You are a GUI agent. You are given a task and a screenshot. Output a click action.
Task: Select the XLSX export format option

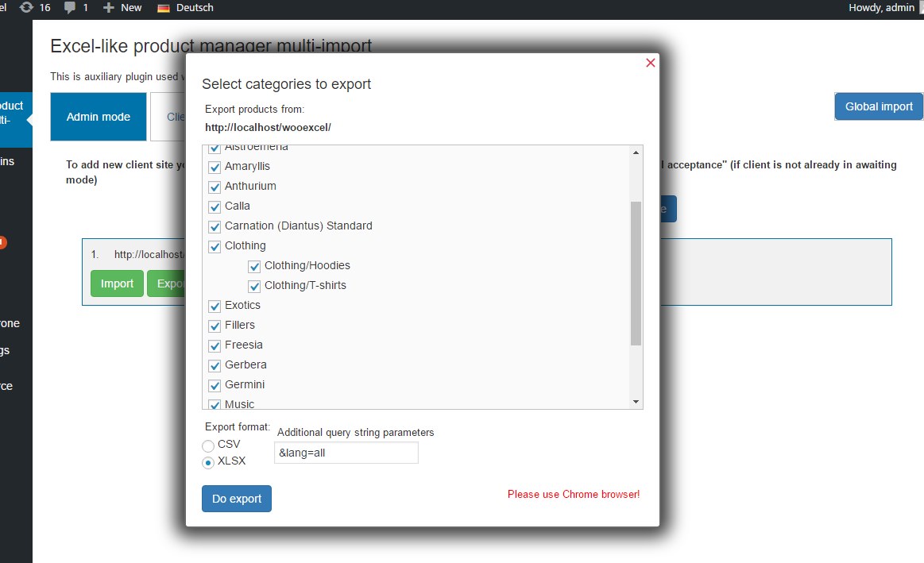pyautogui.click(x=207, y=462)
